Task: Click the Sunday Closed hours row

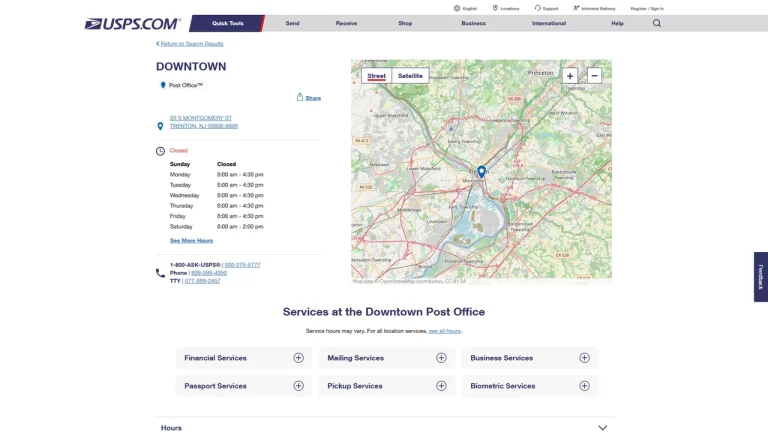Action: coord(203,164)
